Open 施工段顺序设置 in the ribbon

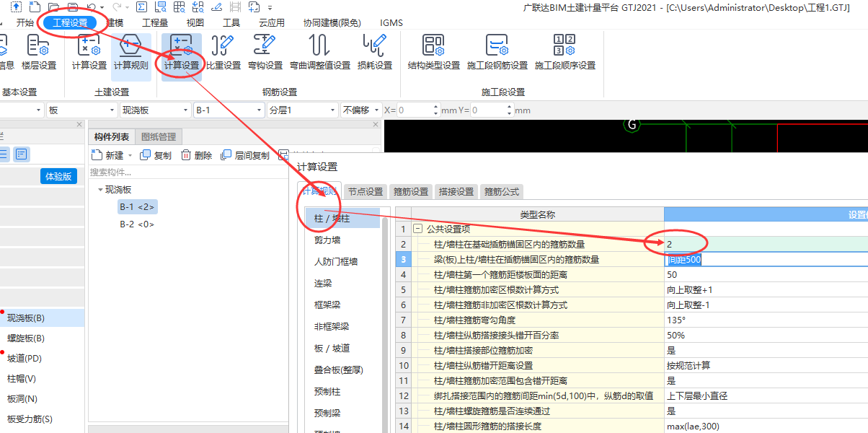[565, 52]
